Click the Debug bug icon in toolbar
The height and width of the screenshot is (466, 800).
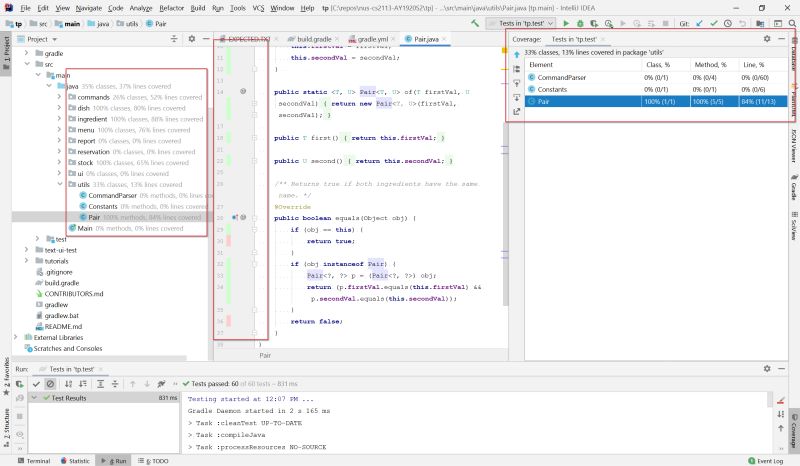coord(580,23)
